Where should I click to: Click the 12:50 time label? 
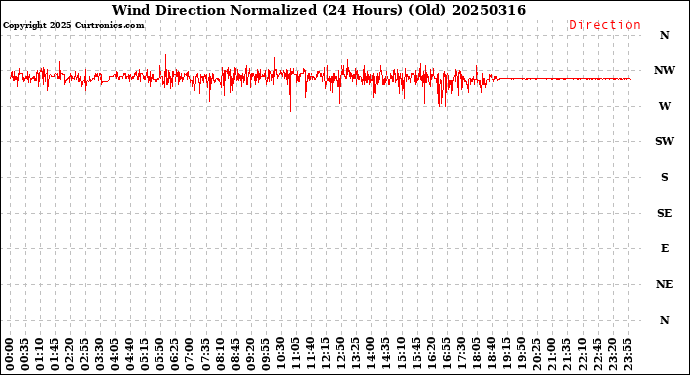coord(341,354)
